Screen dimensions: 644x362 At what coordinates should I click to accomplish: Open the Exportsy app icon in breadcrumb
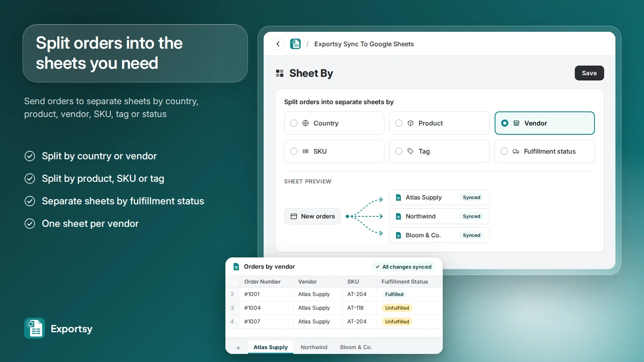295,44
